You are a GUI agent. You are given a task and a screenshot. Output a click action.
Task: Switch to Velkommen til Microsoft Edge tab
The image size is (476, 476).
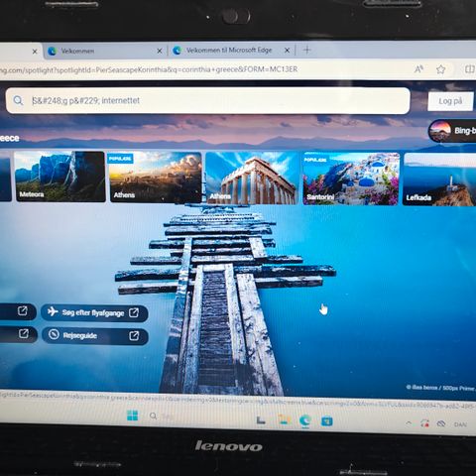pyautogui.click(x=229, y=51)
